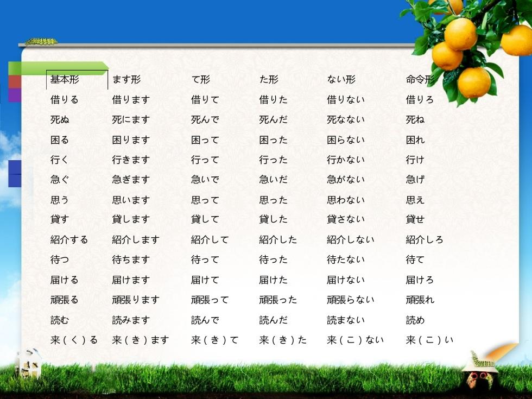Click the word 頑張った
Screen dimensions: 532x399
[x=278, y=300]
